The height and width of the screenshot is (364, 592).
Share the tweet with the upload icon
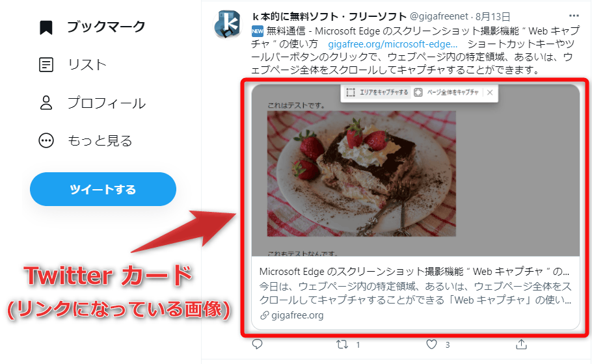pyautogui.click(x=521, y=344)
